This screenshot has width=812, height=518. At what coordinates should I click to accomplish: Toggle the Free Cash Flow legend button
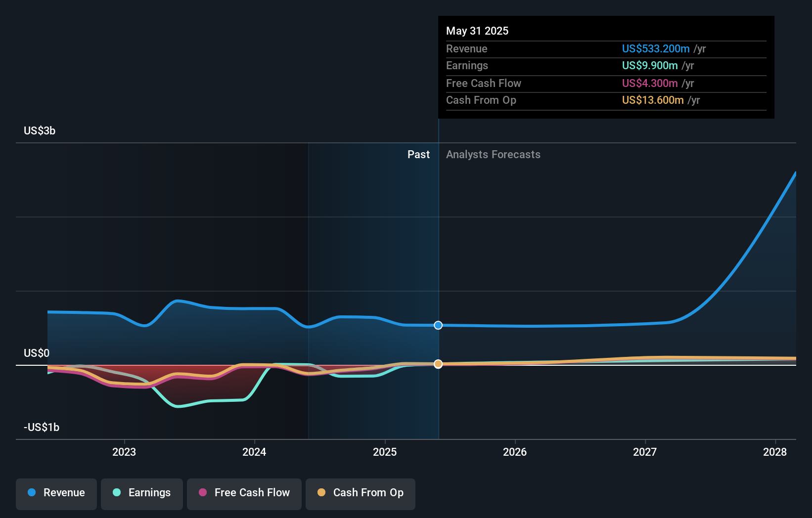pyautogui.click(x=244, y=494)
